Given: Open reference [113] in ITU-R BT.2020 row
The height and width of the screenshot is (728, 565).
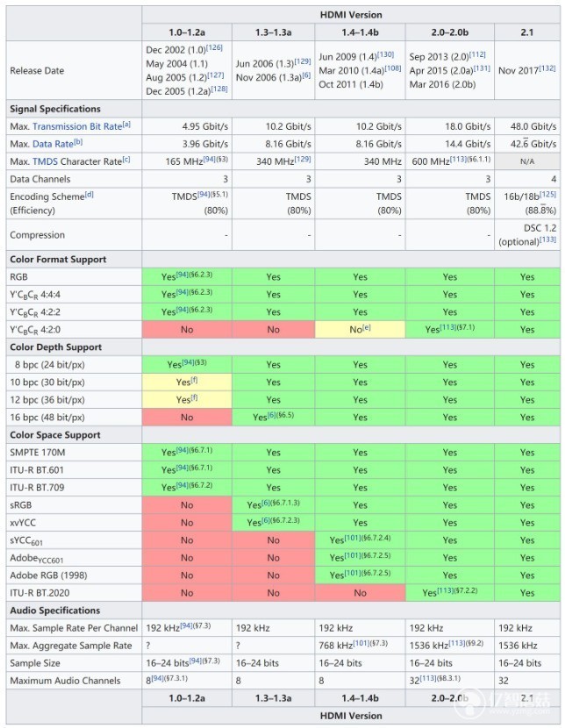Looking at the screenshot, I should pos(445,590).
